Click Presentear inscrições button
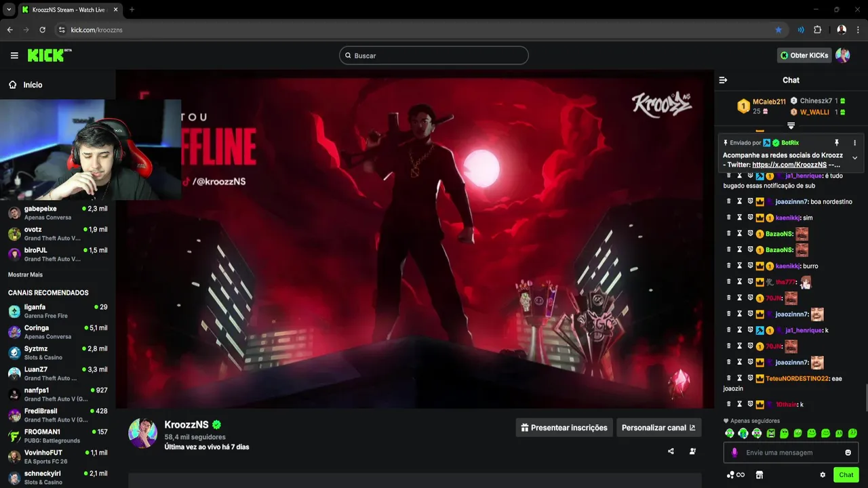 coord(564,428)
